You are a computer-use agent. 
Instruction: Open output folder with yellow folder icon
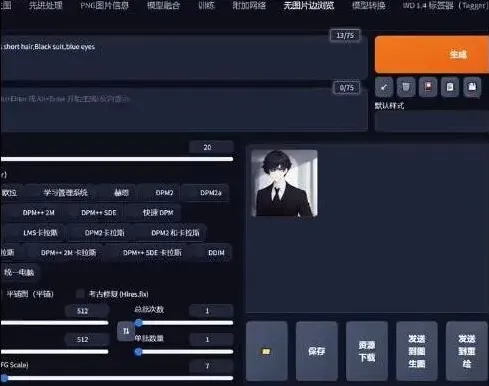(266, 351)
